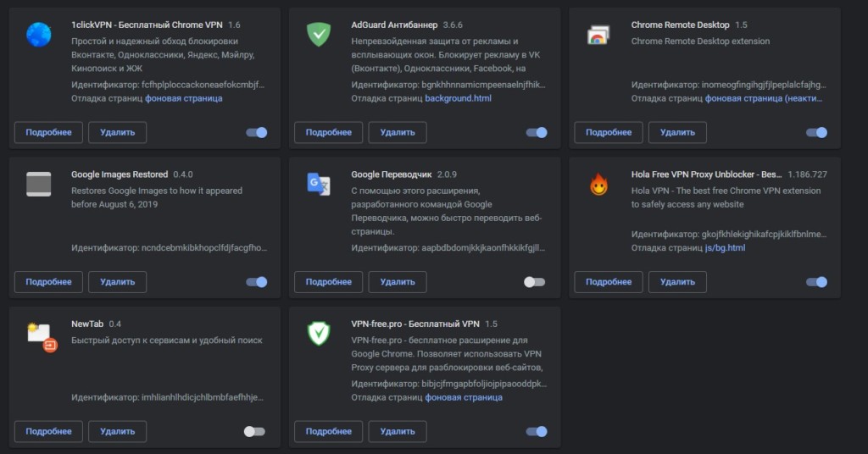Click Google Переводчик version 2.0.9
Screen dimensions: 868x454
tap(448, 174)
